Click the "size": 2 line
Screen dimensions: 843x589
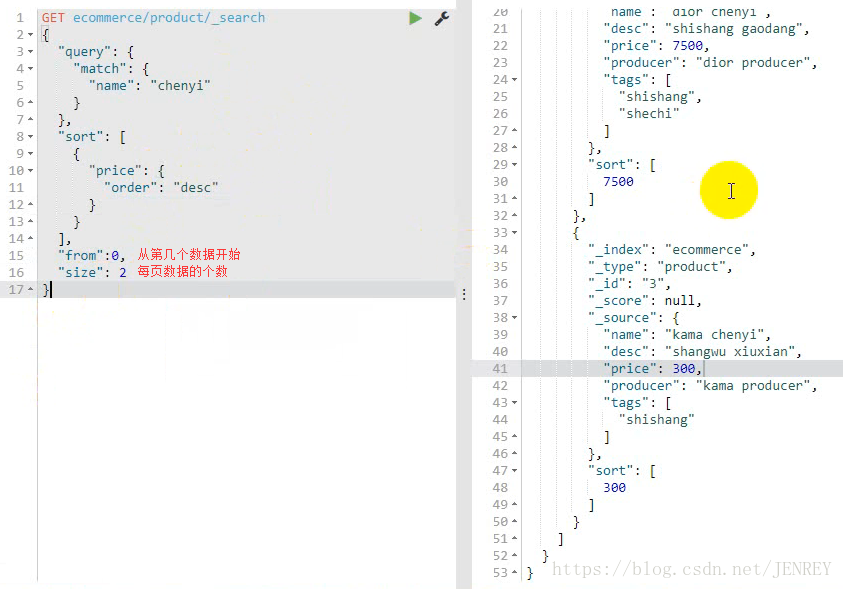[92, 272]
